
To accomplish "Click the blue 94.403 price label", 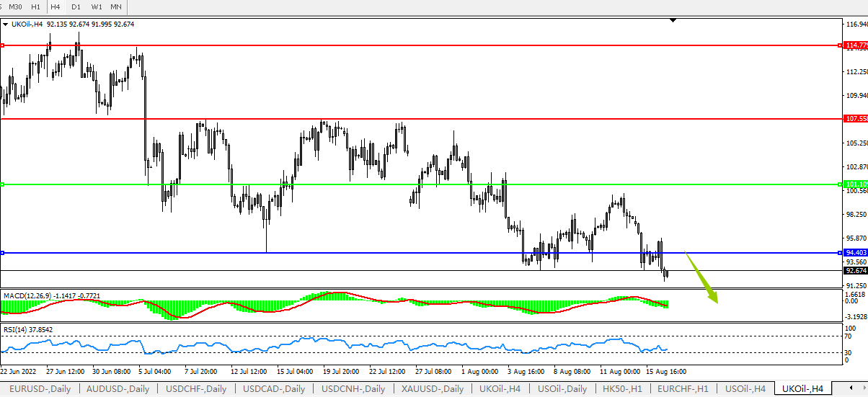I will pyautogui.click(x=855, y=253).
